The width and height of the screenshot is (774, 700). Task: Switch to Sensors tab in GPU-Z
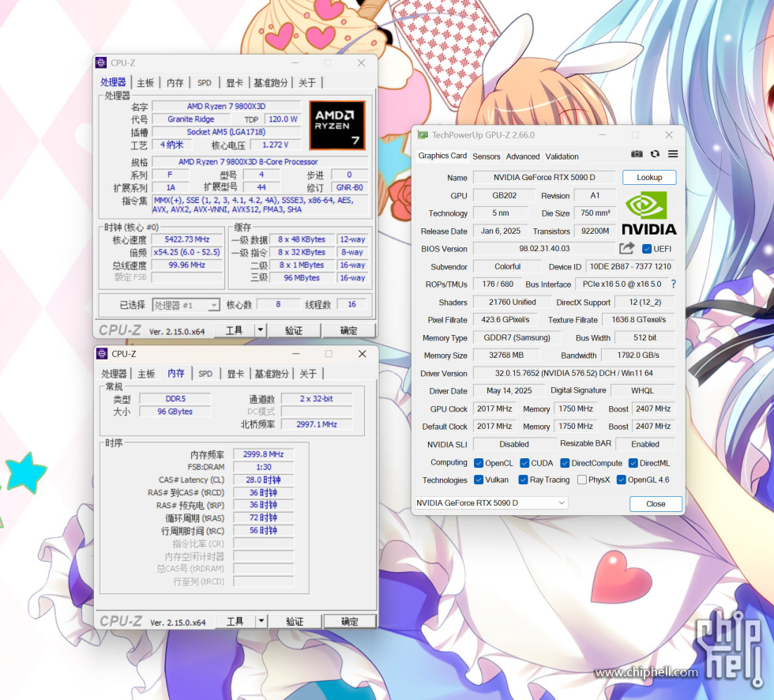click(x=487, y=156)
